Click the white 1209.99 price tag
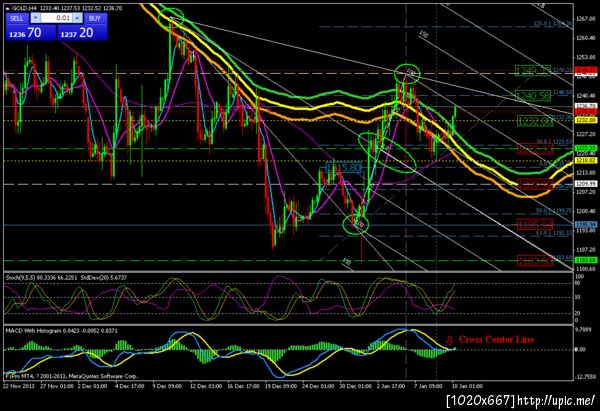 point(586,184)
